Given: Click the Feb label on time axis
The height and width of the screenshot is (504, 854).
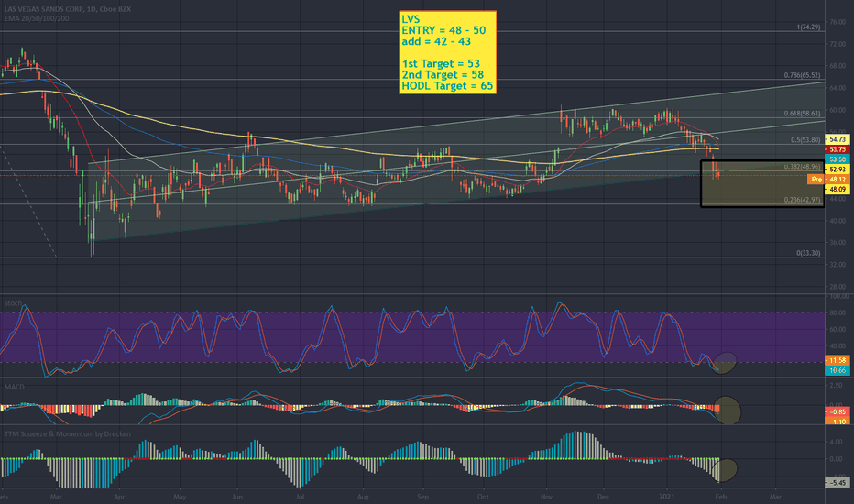Looking at the screenshot, I should [x=720, y=497].
